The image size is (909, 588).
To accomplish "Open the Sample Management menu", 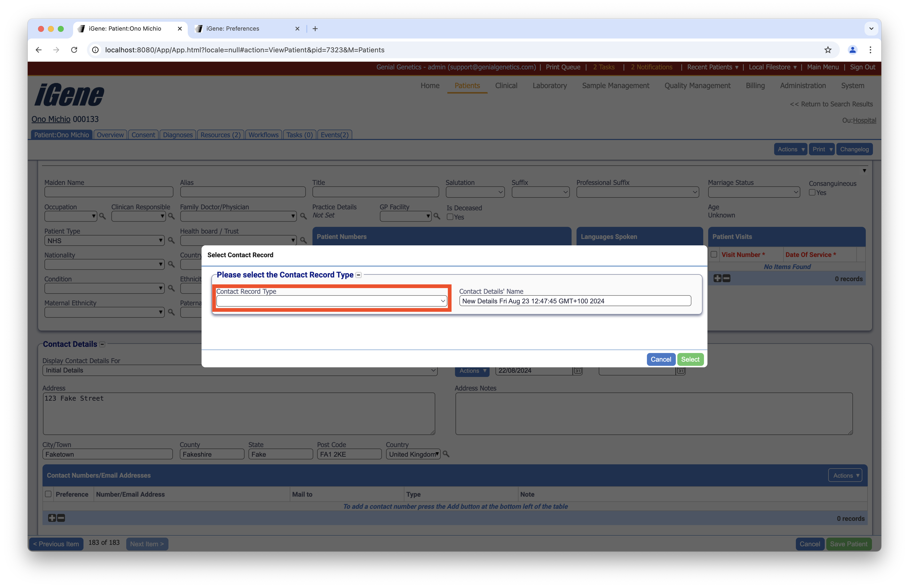I will pyautogui.click(x=616, y=86).
